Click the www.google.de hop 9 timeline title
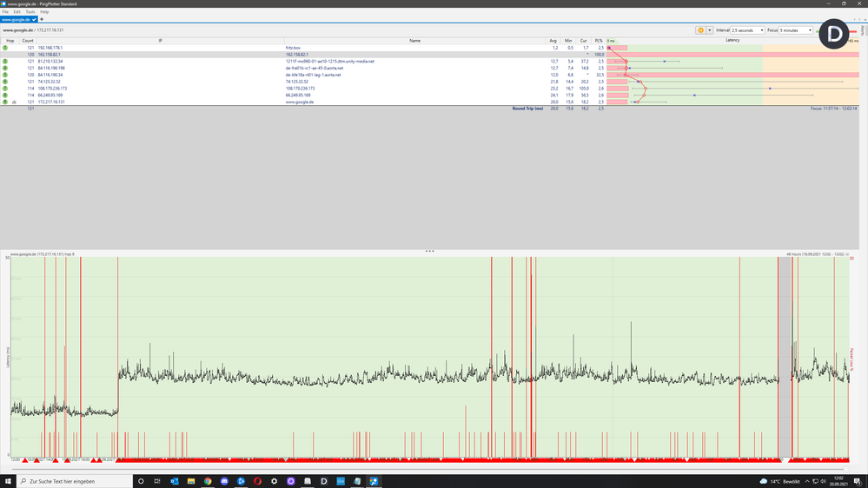 coord(42,254)
